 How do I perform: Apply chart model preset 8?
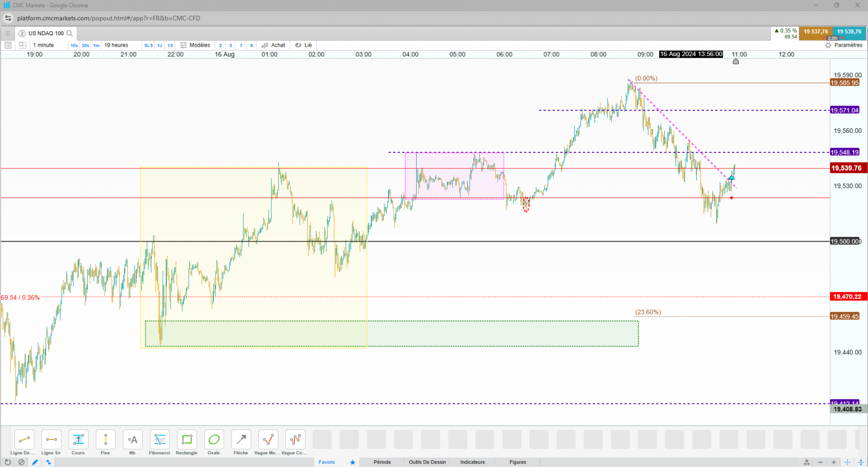pyautogui.click(x=251, y=45)
